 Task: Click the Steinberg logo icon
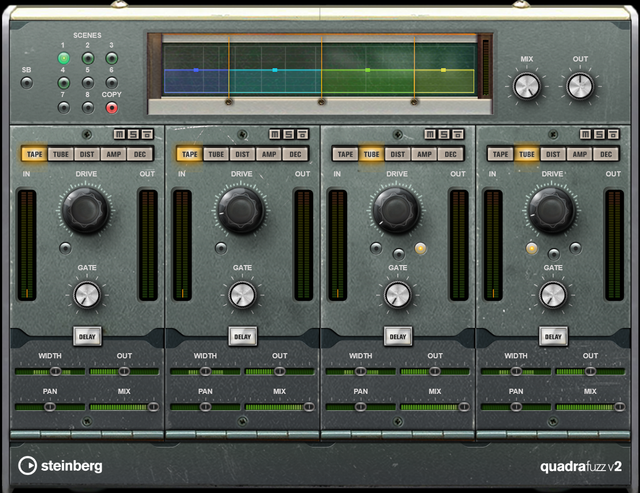click(27, 466)
